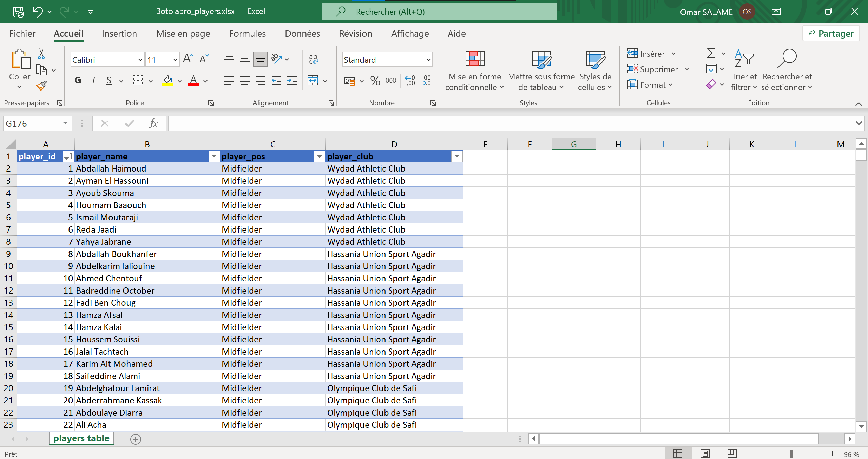Switch to the Données tab
The width and height of the screenshot is (868, 459).
pyautogui.click(x=302, y=33)
